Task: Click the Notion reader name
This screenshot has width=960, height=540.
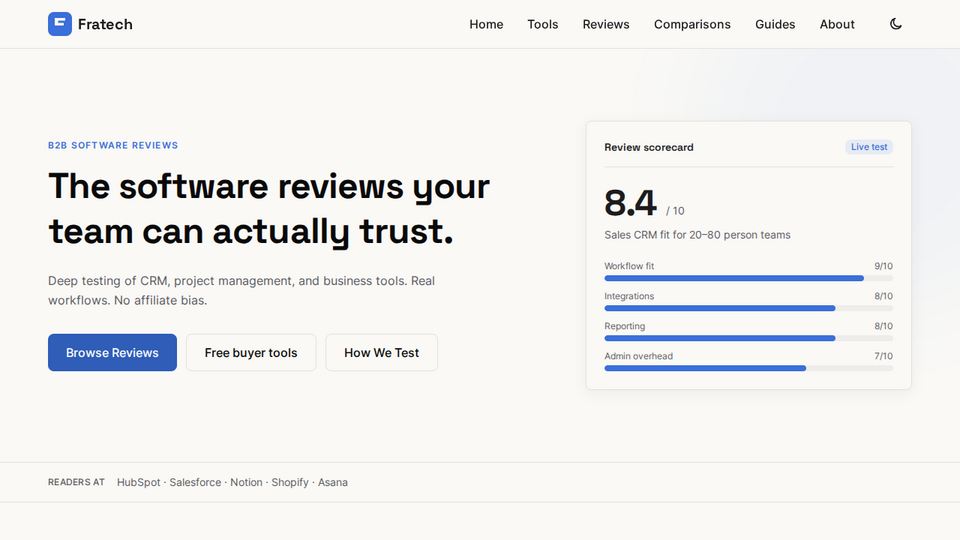Action: tap(246, 482)
